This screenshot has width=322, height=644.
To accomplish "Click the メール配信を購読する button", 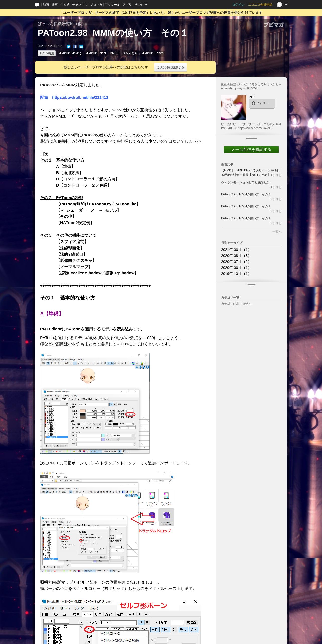I will (x=251, y=150).
